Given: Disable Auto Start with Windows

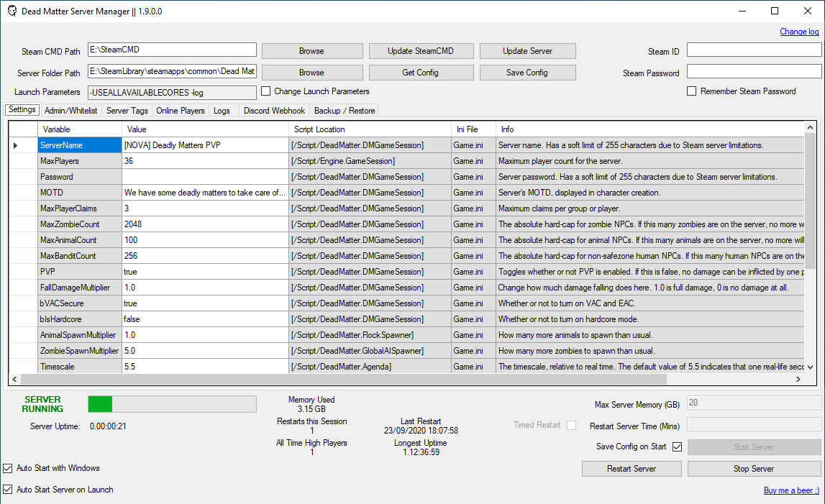Looking at the screenshot, I should point(7,467).
